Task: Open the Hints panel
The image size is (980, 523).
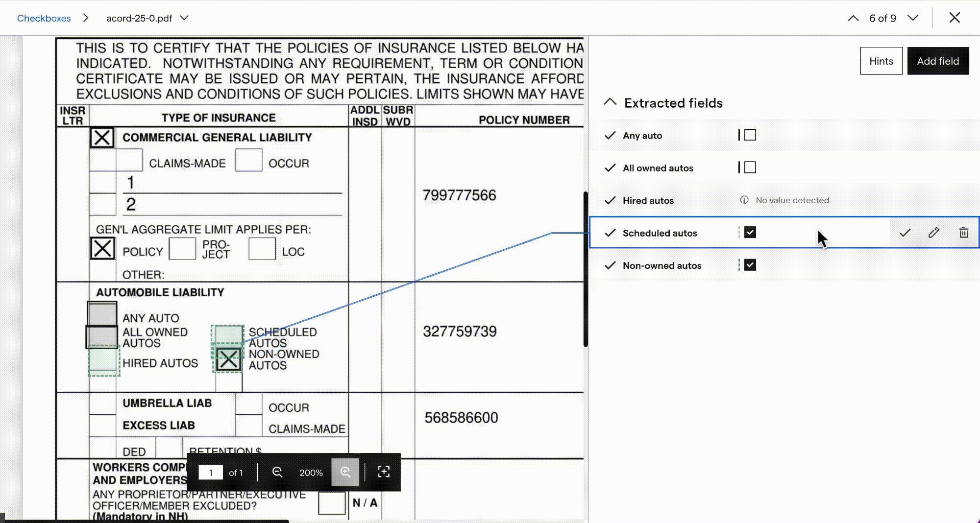Action: click(881, 61)
